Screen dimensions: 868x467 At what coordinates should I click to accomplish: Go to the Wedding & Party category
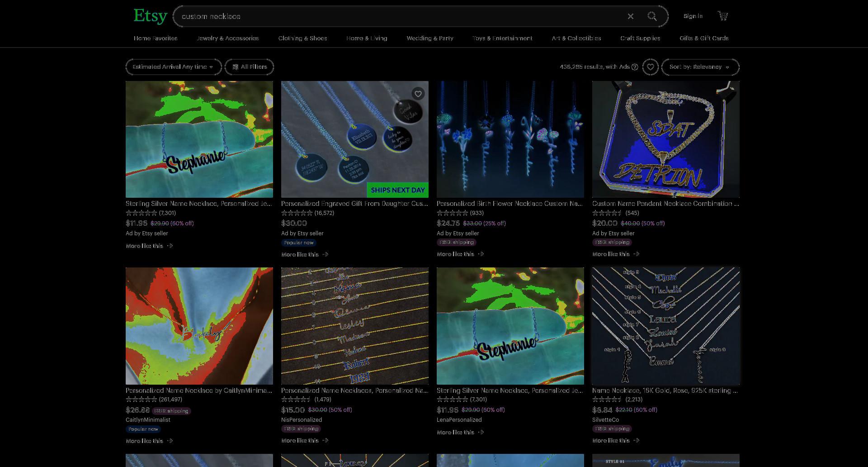tap(430, 38)
